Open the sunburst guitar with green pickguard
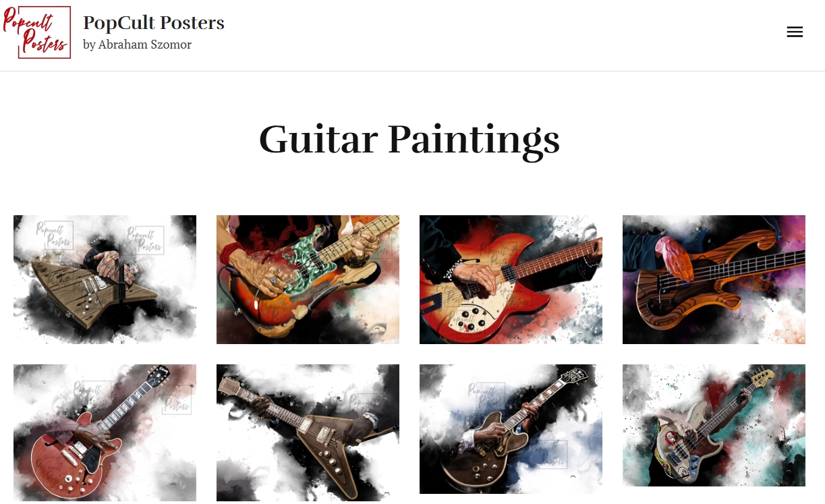The width and height of the screenshot is (825, 504). pos(308,279)
